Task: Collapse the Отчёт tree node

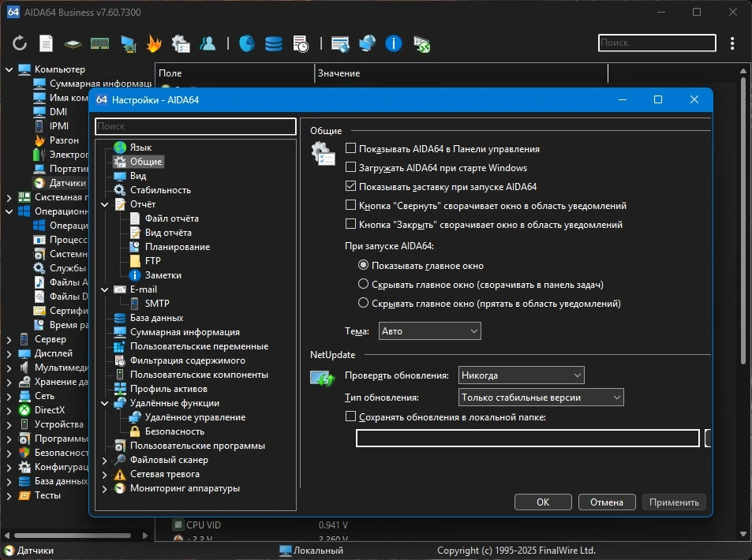Action: pos(104,204)
